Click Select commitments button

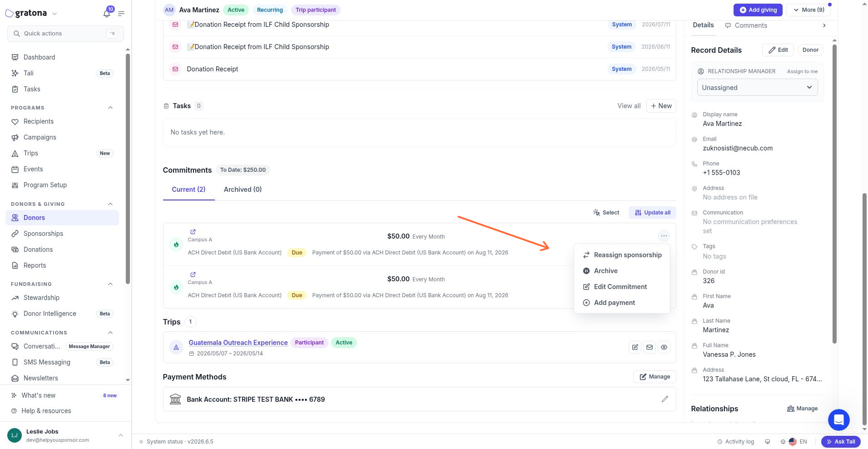click(x=606, y=213)
